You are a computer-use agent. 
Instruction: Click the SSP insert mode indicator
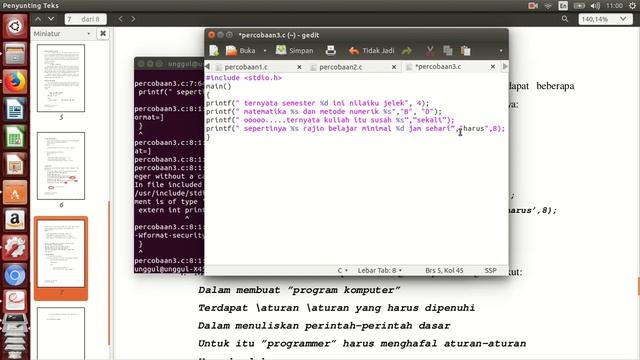pyautogui.click(x=490, y=270)
